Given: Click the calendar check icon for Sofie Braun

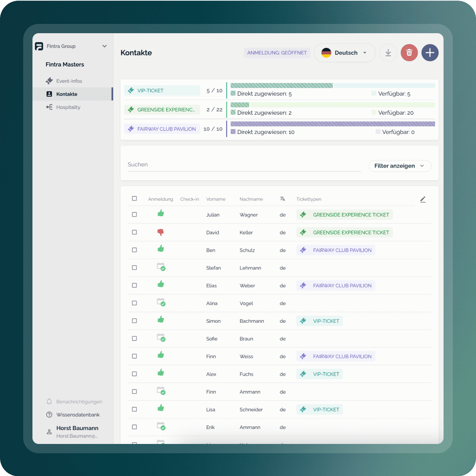Looking at the screenshot, I should click(x=161, y=337).
